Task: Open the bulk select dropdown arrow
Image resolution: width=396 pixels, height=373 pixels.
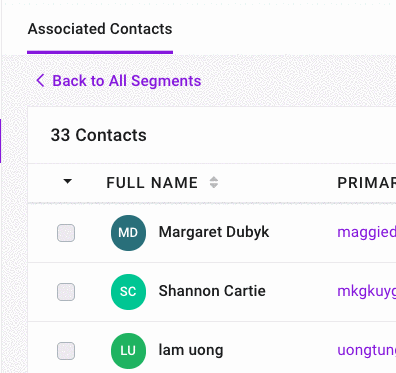Action: point(68,182)
